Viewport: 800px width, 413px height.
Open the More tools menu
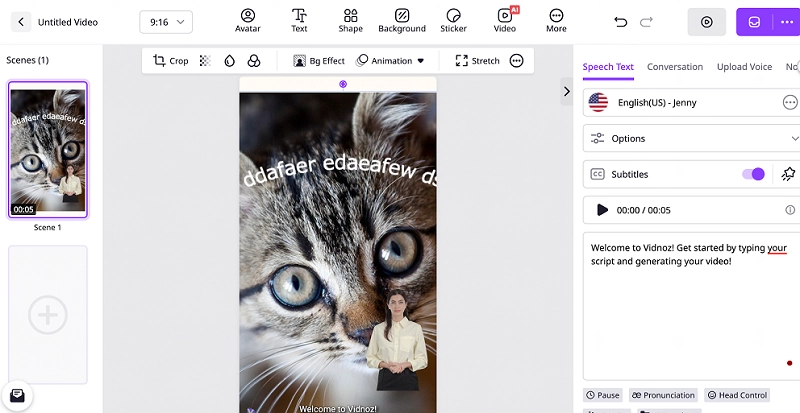(x=556, y=21)
